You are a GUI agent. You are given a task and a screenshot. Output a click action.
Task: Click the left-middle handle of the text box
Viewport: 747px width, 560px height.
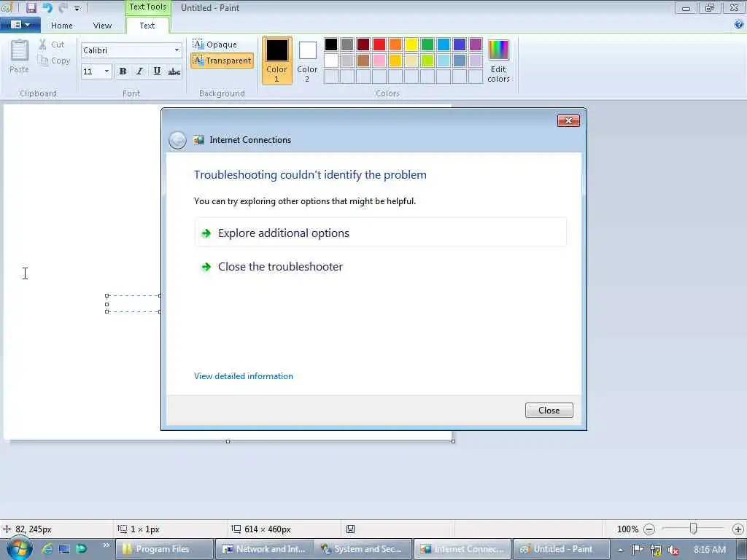point(107,304)
